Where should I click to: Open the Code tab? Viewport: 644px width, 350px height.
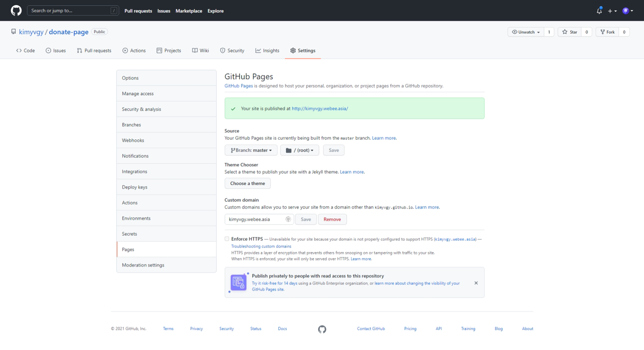coord(25,50)
